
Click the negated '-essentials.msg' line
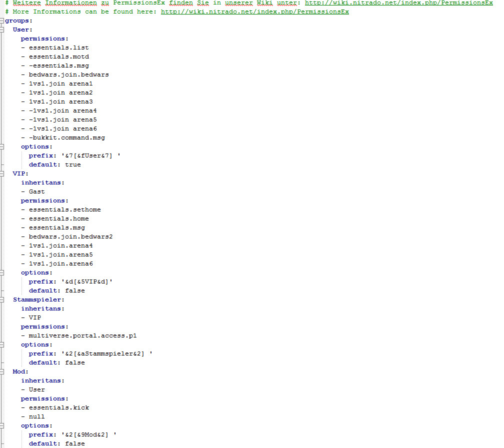pos(55,66)
